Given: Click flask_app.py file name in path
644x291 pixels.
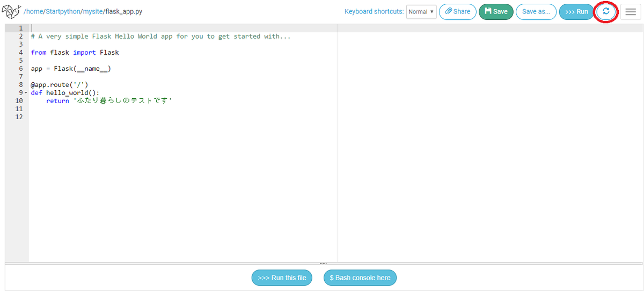Looking at the screenshot, I should (124, 11).
